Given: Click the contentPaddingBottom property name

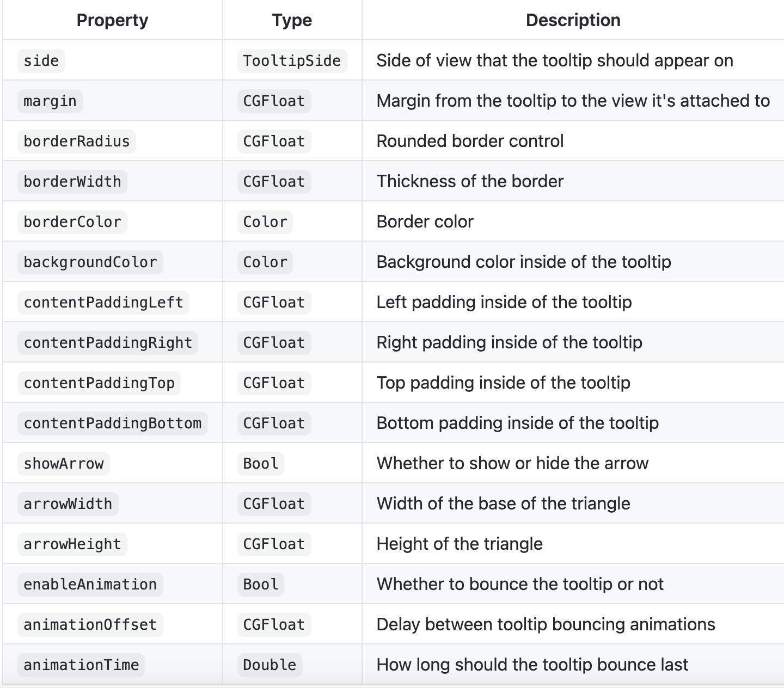Looking at the screenshot, I should [x=113, y=423].
